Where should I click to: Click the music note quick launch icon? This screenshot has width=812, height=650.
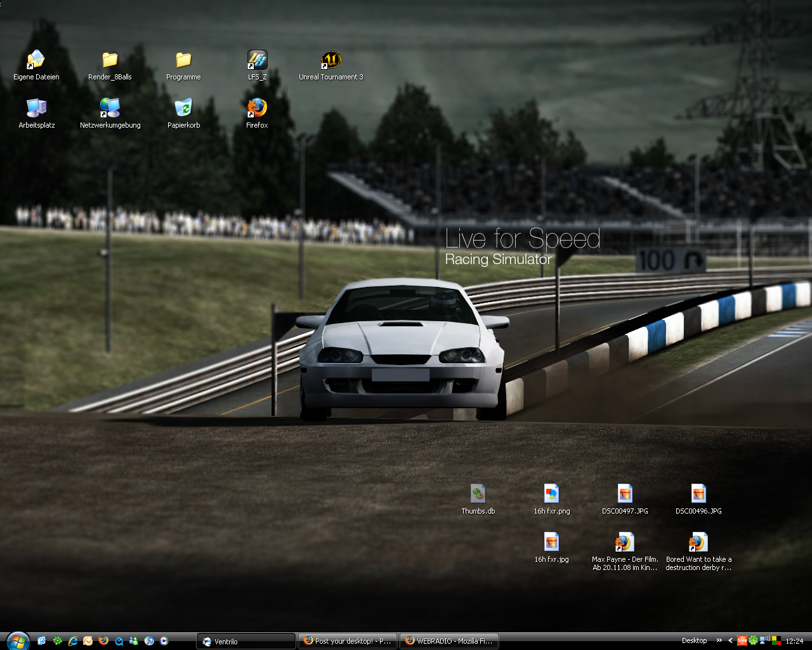(149, 641)
